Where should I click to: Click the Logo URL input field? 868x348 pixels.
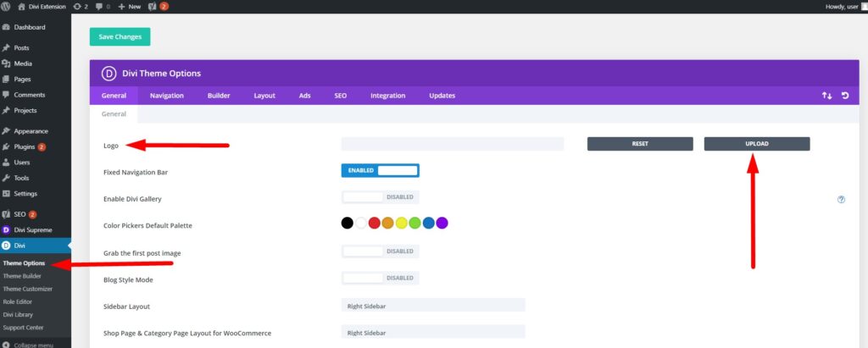tap(453, 144)
